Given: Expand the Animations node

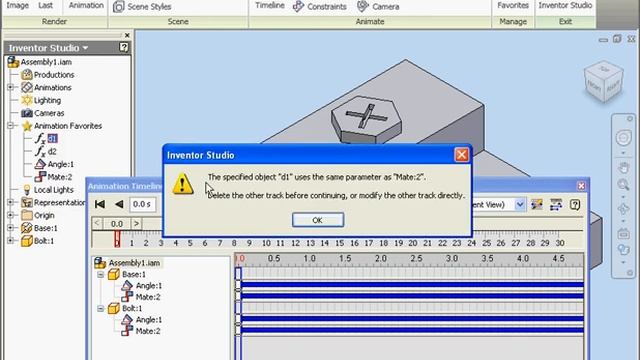Looking at the screenshot, I should pos(11,87).
